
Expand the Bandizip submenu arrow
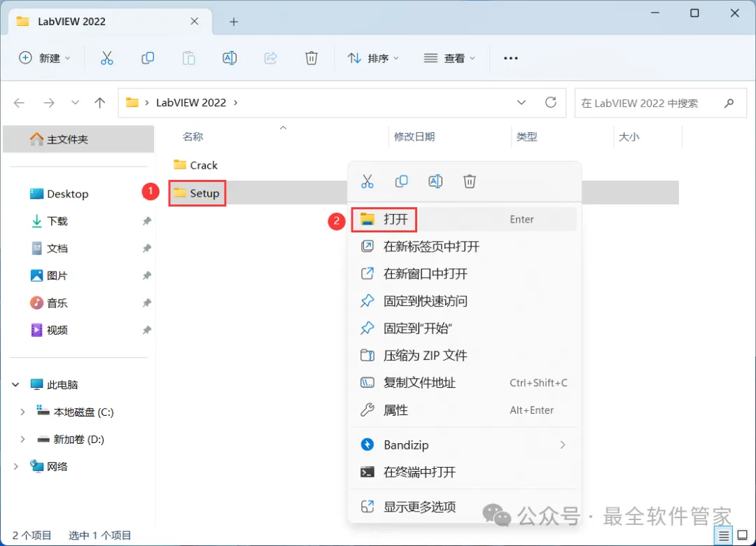(562, 444)
